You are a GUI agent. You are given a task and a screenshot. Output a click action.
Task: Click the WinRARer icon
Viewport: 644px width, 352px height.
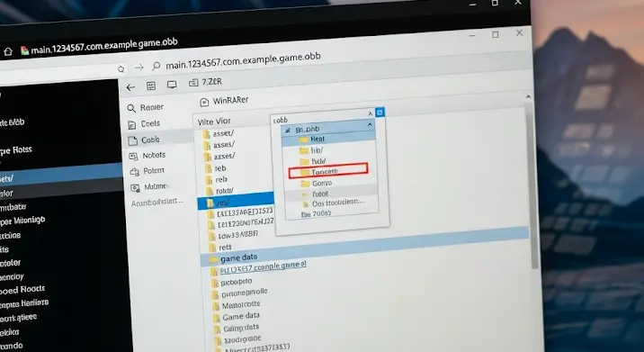point(204,102)
